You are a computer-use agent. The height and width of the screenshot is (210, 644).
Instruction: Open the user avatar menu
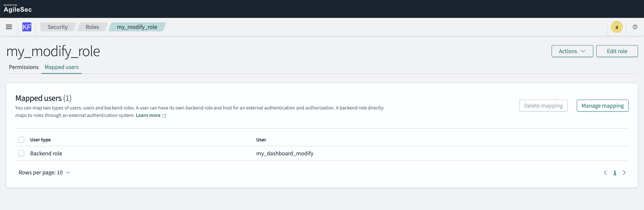point(616,27)
